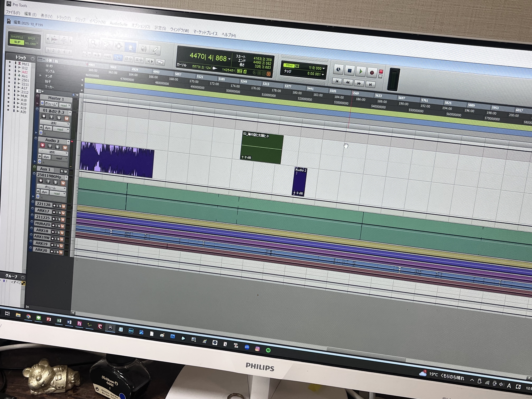
Task: Record-enable the Audio 2 track
Action: pyautogui.click(x=42, y=145)
